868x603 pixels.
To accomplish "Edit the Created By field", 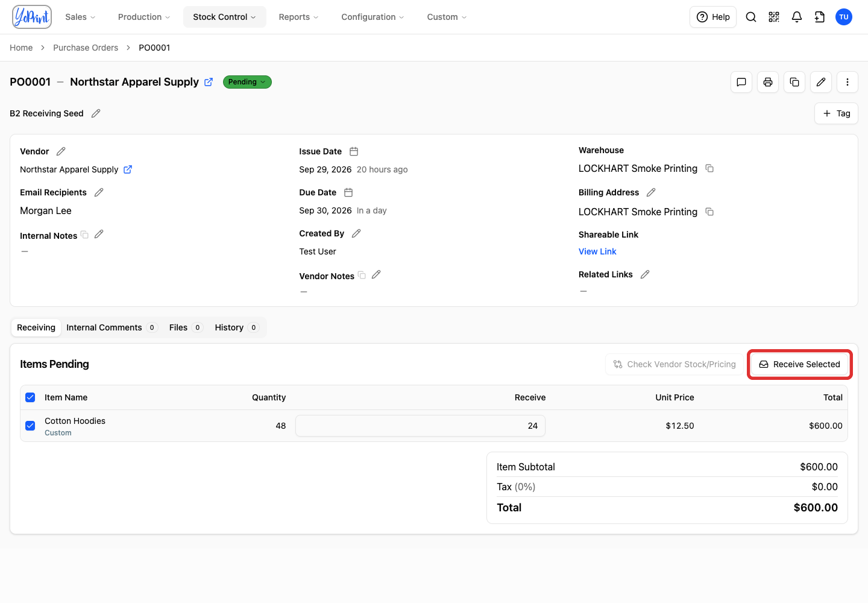I will [x=356, y=233].
